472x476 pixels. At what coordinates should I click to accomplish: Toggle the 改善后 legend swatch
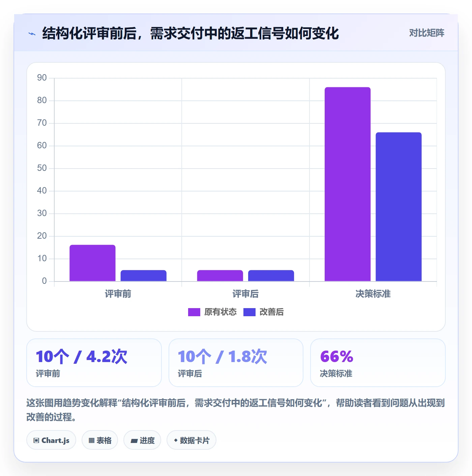249,312
